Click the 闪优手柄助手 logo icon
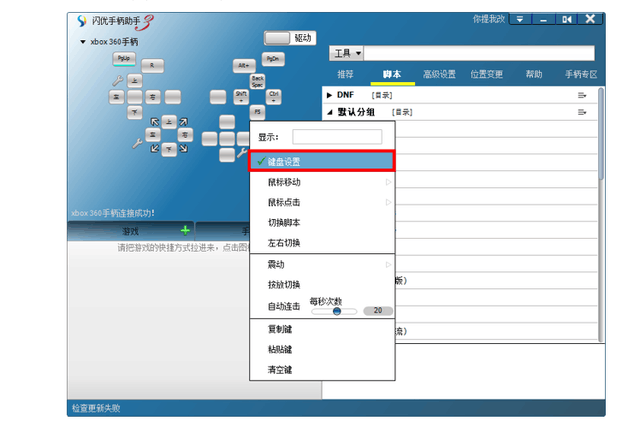The width and height of the screenshot is (640, 433). (x=82, y=20)
